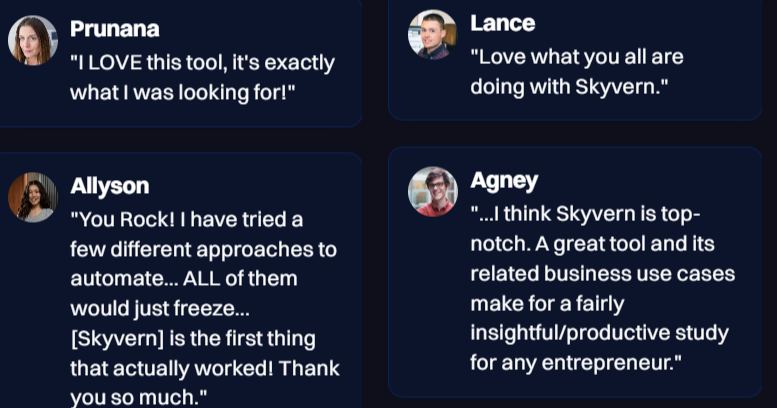Click the Allyson name heading
Screen dimensions: 777x408
110,186
